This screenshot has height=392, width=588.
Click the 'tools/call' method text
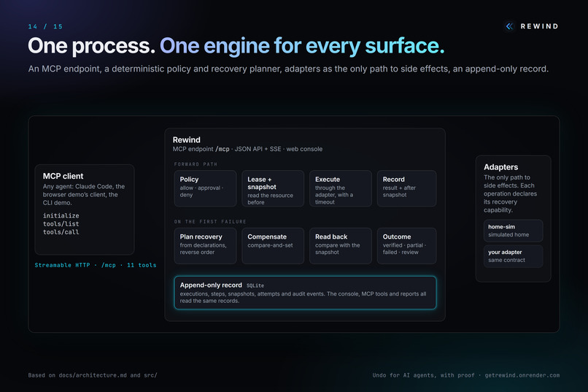pyautogui.click(x=61, y=232)
